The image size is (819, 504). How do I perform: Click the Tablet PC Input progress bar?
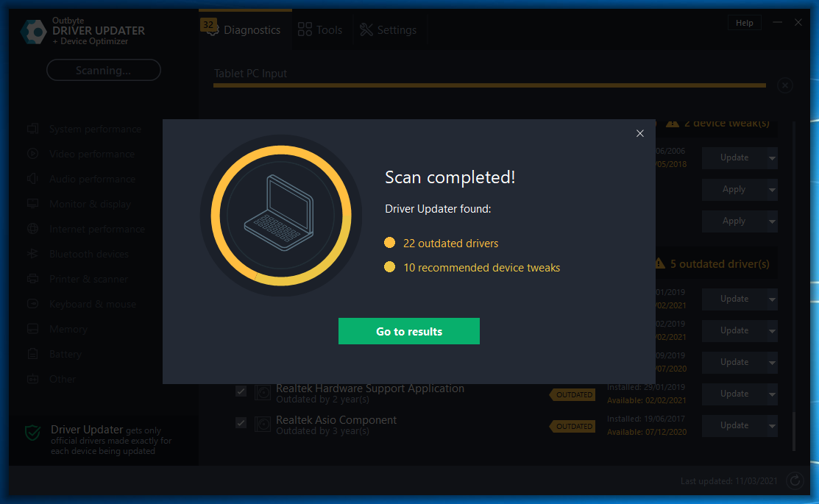489,85
